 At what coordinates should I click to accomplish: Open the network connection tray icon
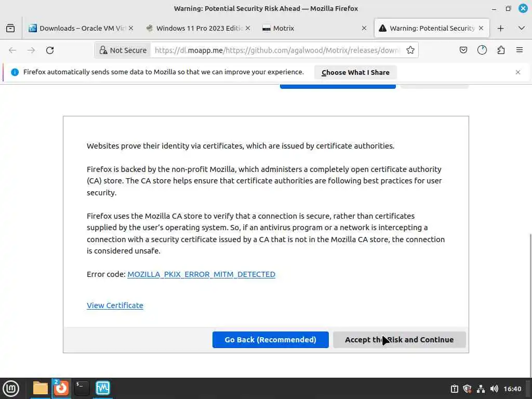481,389
